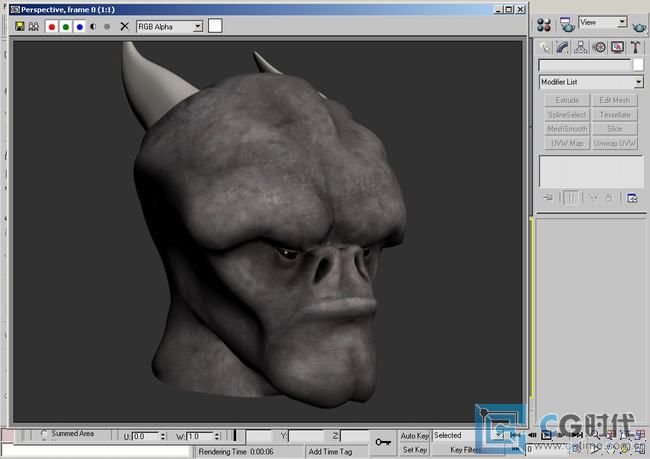Click the Rendering Time status text
Screen dimensions: 650x459
coord(235,452)
